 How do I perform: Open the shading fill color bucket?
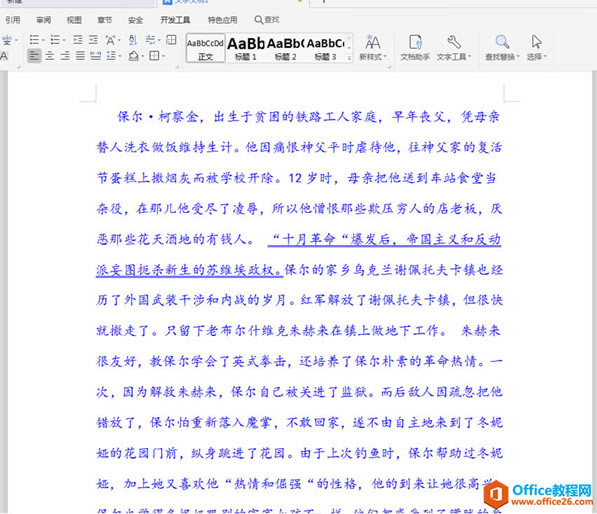click(x=134, y=56)
